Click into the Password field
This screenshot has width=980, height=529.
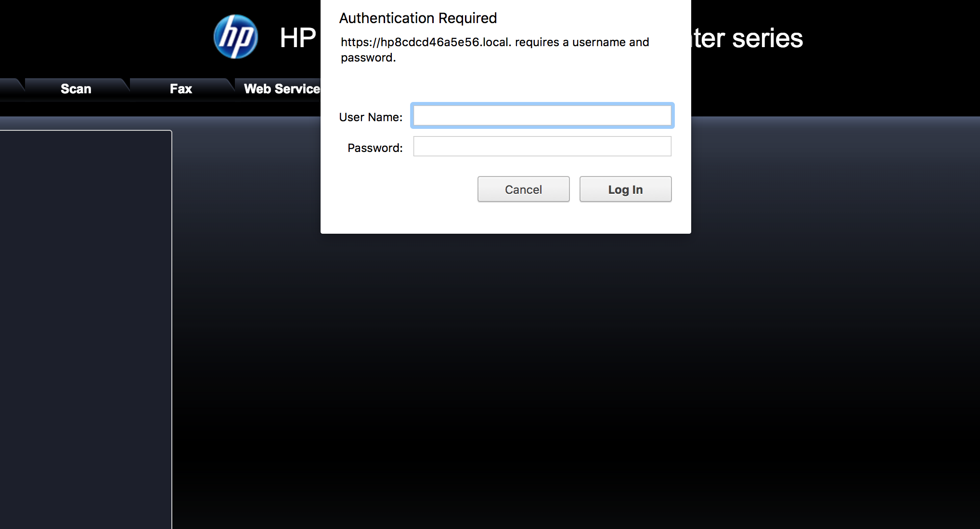[x=542, y=146]
